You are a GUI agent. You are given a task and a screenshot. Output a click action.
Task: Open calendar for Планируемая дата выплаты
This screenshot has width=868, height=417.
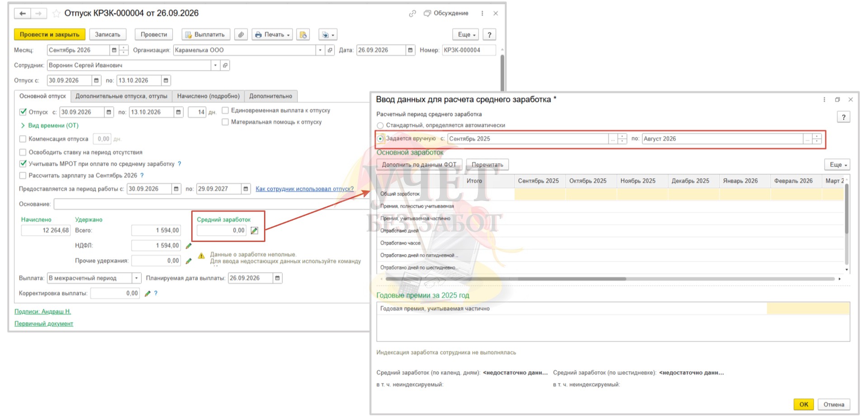pyautogui.click(x=278, y=278)
